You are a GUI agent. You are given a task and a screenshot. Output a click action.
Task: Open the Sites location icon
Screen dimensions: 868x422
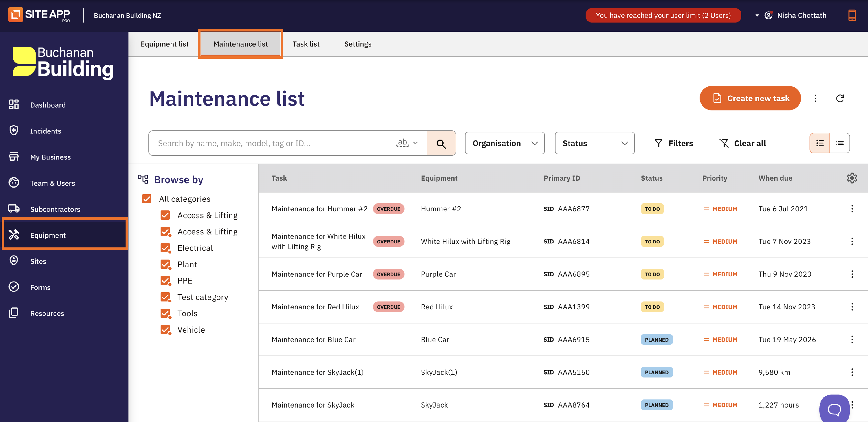[14, 260]
